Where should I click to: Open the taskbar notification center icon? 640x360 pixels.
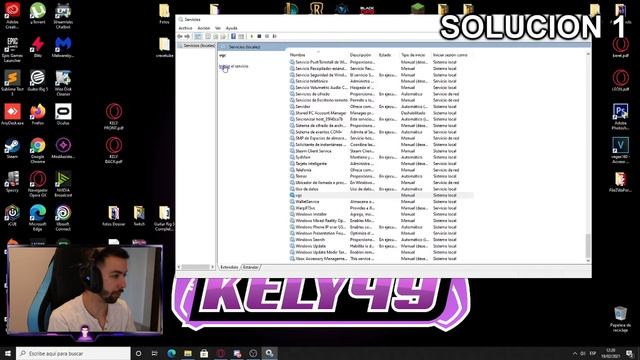(630, 353)
